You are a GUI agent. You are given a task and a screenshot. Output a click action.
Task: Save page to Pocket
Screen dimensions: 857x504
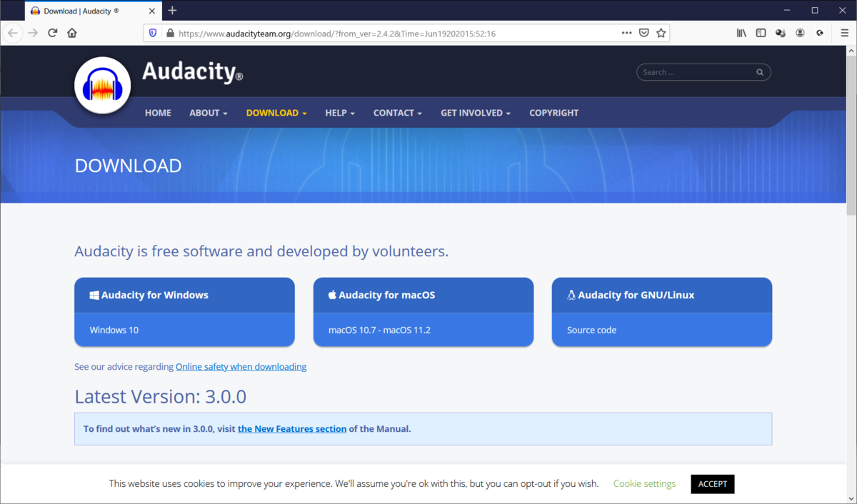pyautogui.click(x=643, y=33)
